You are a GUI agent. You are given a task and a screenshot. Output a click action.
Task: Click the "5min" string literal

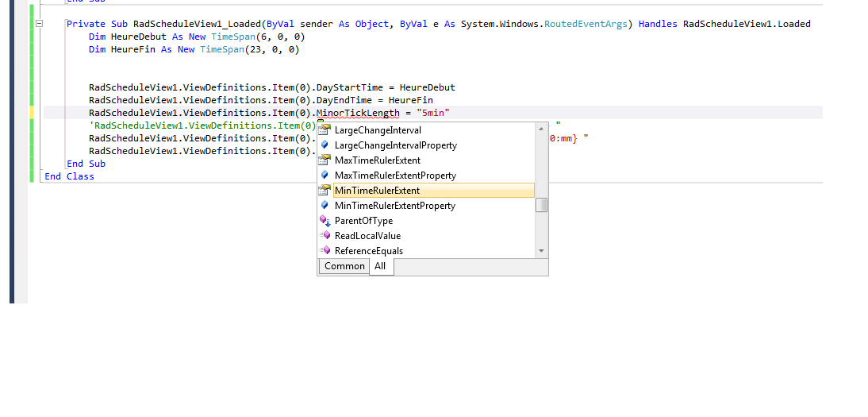[433, 113]
